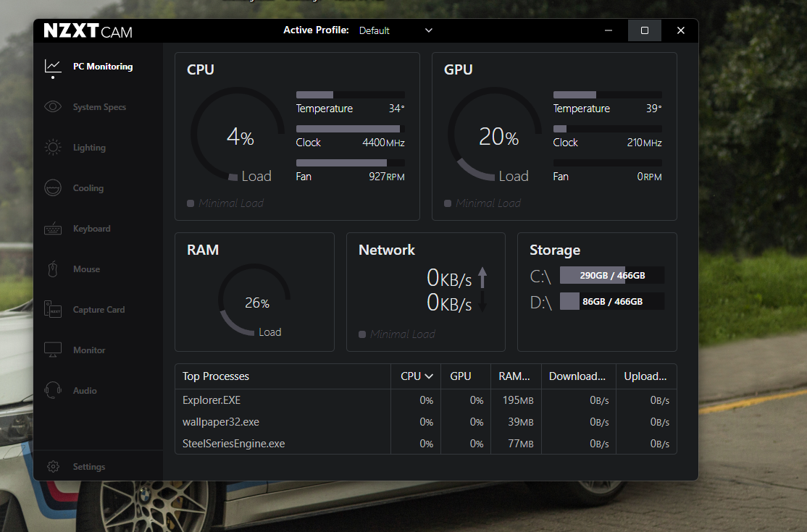Open the Active Profile Default dropdown
Viewport: 807px width, 532px height.
[x=396, y=30]
